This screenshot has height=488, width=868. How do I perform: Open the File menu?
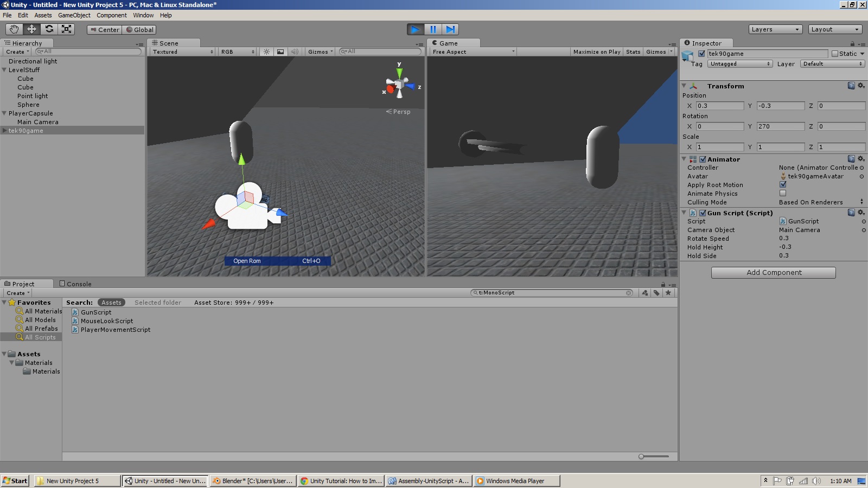(7, 15)
